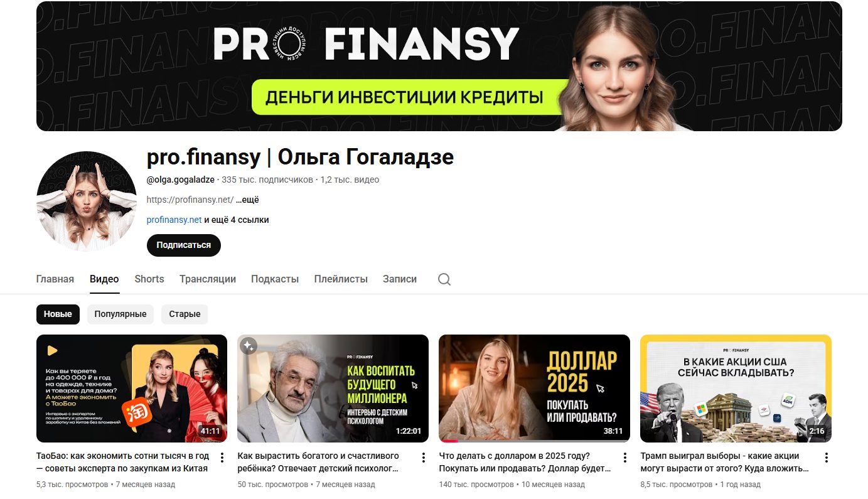Open the profinansy.net link
This screenshot has height=499, width=868.
point(174,220)
